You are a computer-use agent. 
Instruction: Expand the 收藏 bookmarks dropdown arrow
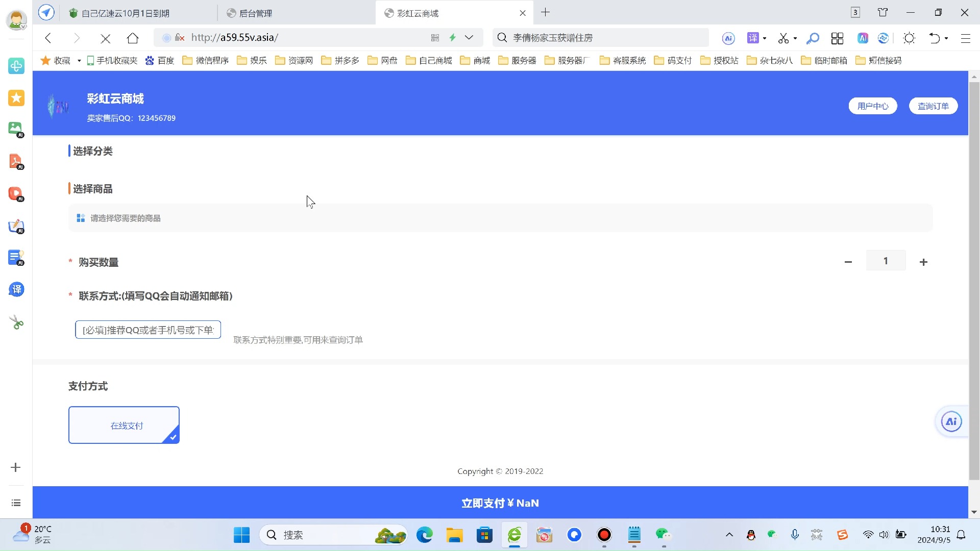[x=79, y=61]
